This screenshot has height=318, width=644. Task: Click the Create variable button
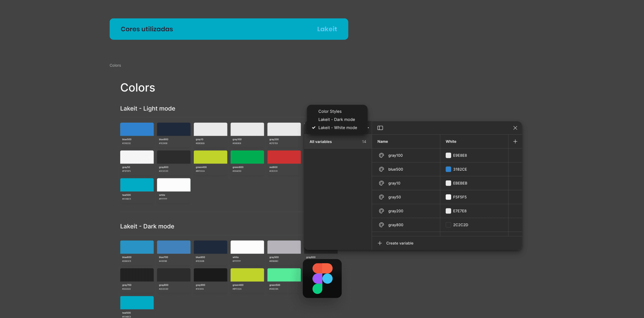click(396, 243)
